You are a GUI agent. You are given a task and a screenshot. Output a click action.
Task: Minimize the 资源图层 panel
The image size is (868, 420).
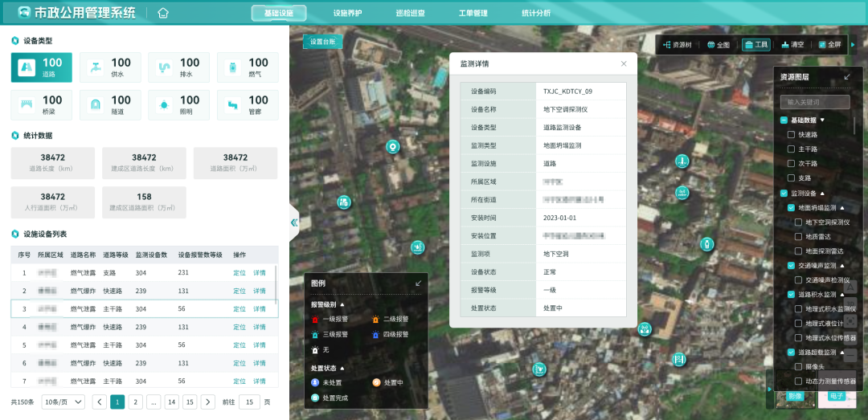[x=847, y=77]
